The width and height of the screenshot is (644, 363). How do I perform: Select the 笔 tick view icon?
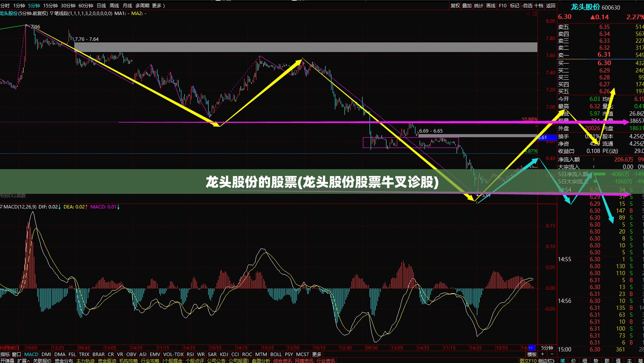point(562,361)
